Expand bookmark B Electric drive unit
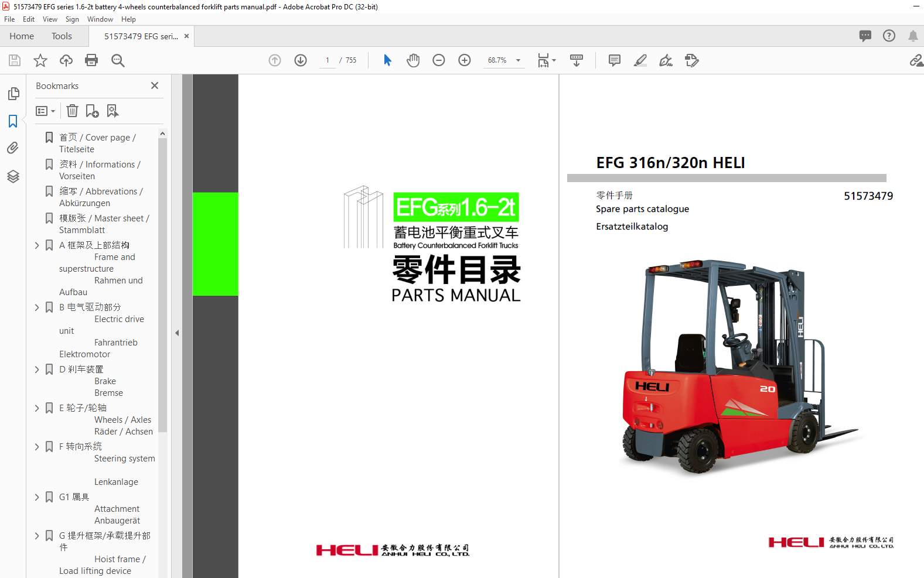 (37, 307)
